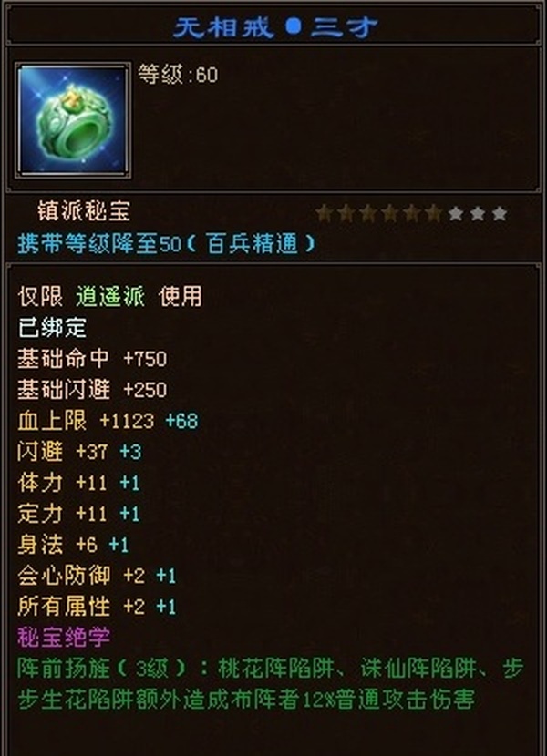Click the sixth gold star icon
Viewport: 547px width, 756px height.
[x=433, y=212]
